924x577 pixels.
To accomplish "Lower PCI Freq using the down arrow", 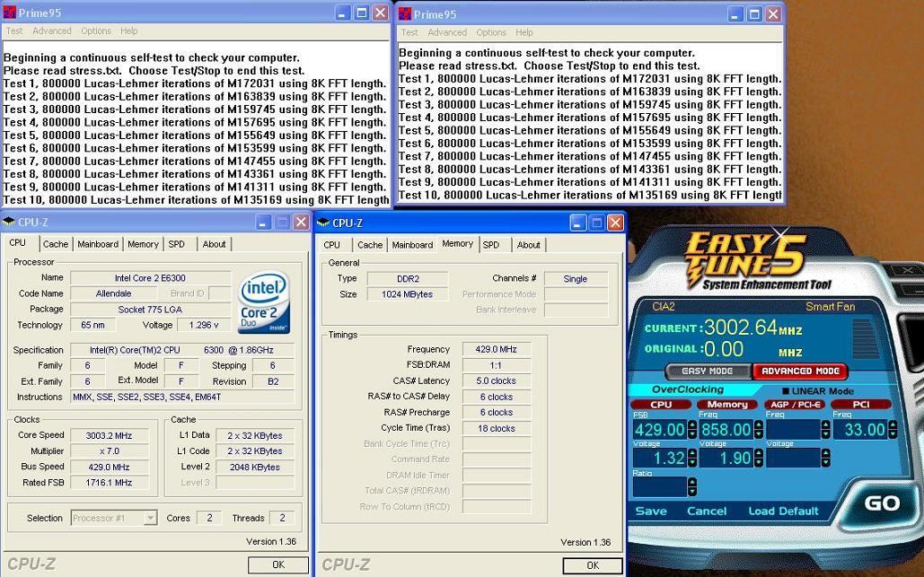I will (x=893, y=434).
